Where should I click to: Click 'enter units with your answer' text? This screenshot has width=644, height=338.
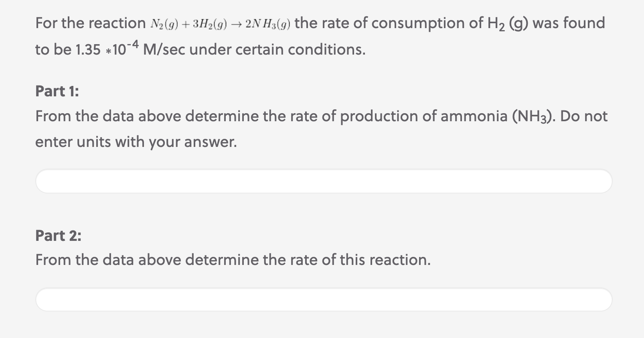(x=136, y=142)
